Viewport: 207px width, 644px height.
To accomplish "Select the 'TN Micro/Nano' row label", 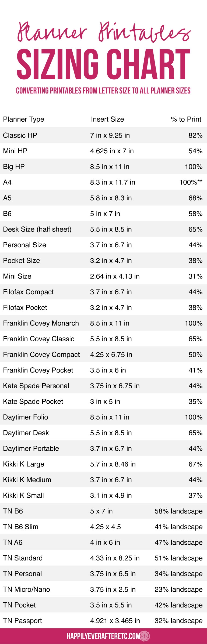I will click(x=27, y=589).
